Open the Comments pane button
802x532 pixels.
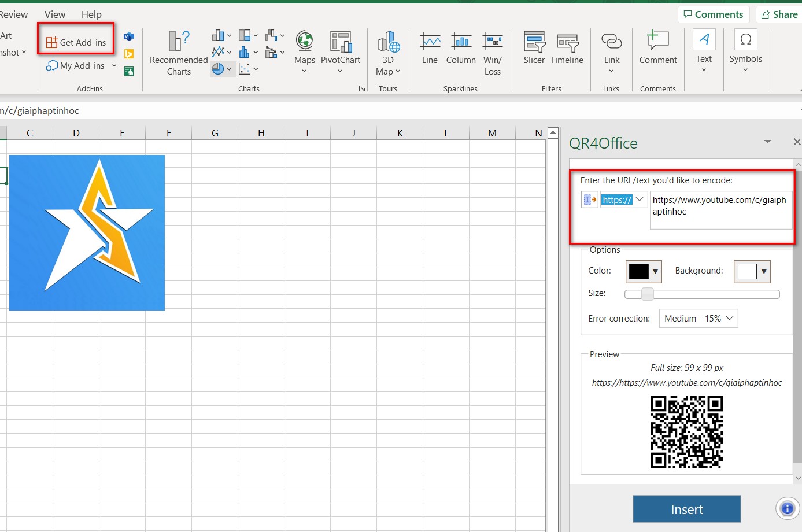coord(714,14)
